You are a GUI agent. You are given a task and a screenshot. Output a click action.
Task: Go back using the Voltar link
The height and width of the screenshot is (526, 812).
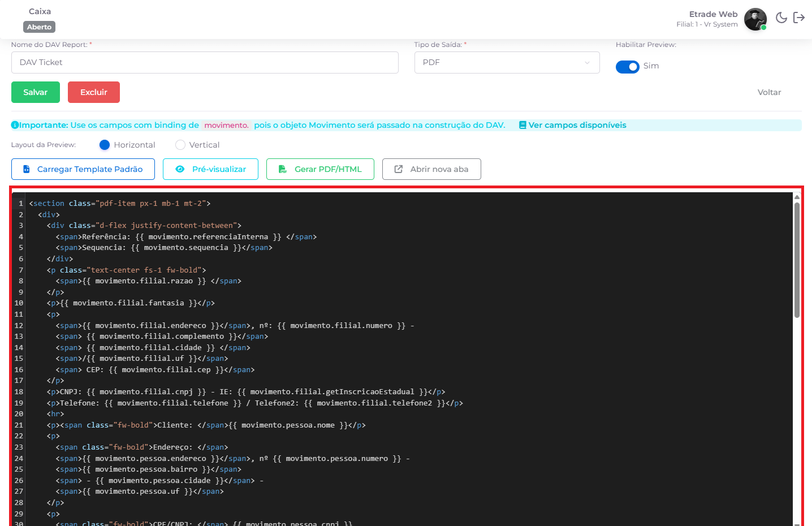(x=769, y=92)
